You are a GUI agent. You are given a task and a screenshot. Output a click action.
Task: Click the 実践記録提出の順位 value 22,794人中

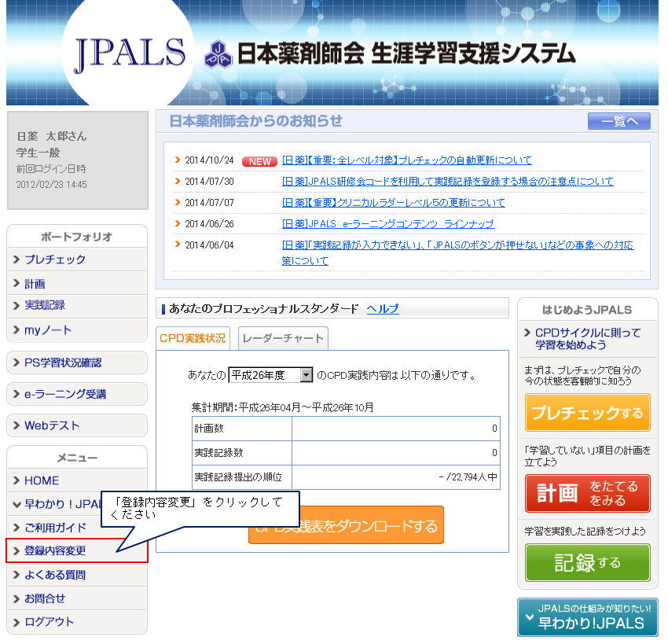tap(468, 477)
